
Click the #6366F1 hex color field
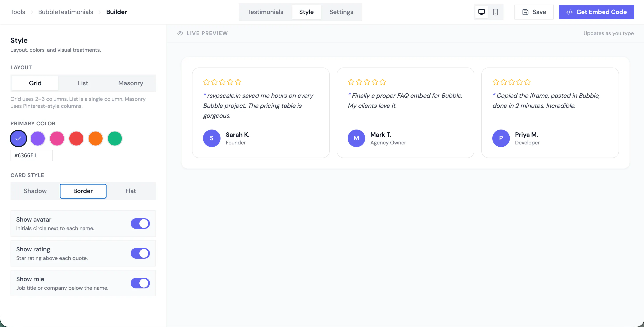[x=32, y=155]
